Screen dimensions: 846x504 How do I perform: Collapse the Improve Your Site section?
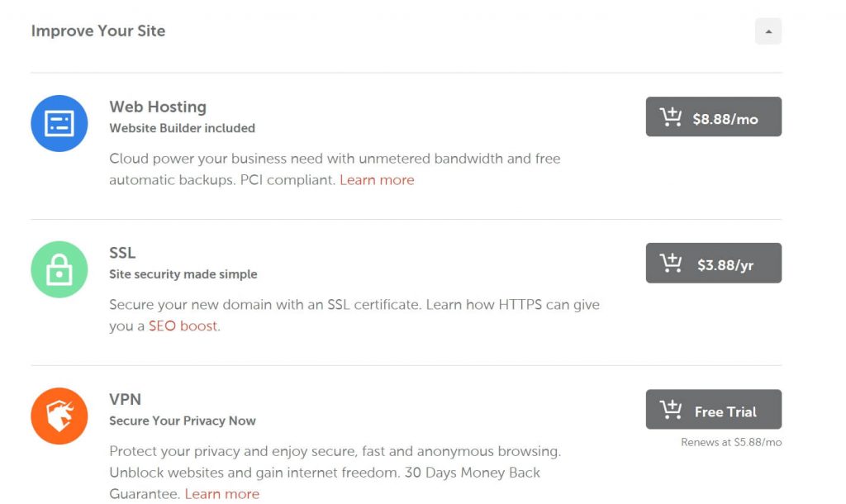(768, 31)
